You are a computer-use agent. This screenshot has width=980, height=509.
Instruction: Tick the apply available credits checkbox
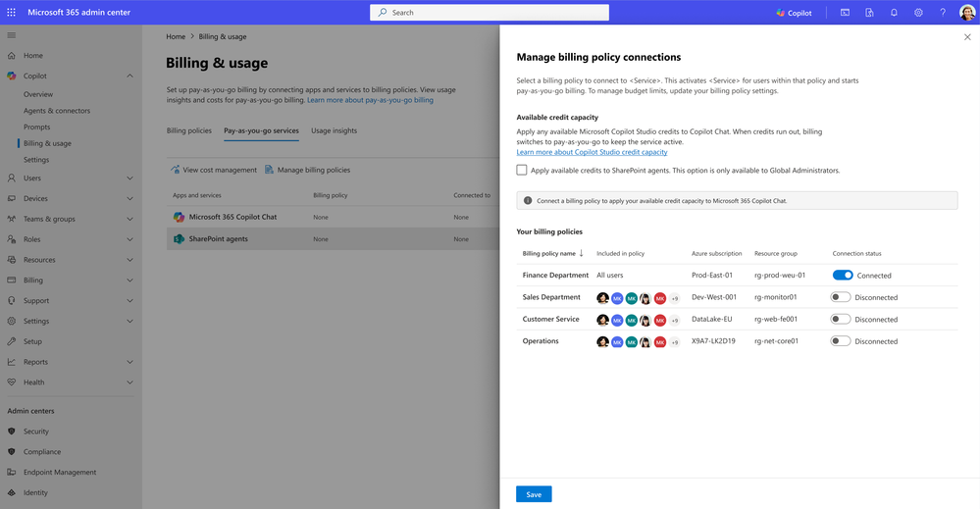522,170
